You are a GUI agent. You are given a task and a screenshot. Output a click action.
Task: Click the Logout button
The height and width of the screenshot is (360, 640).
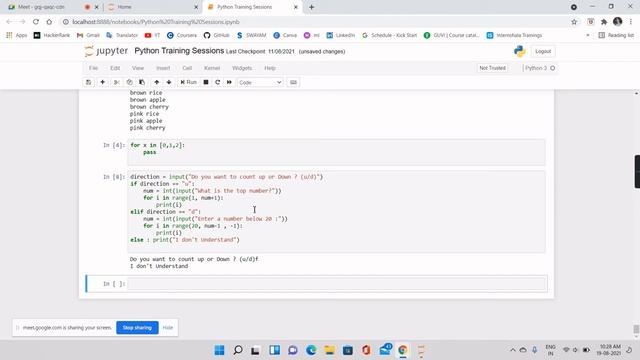[543, 51]
